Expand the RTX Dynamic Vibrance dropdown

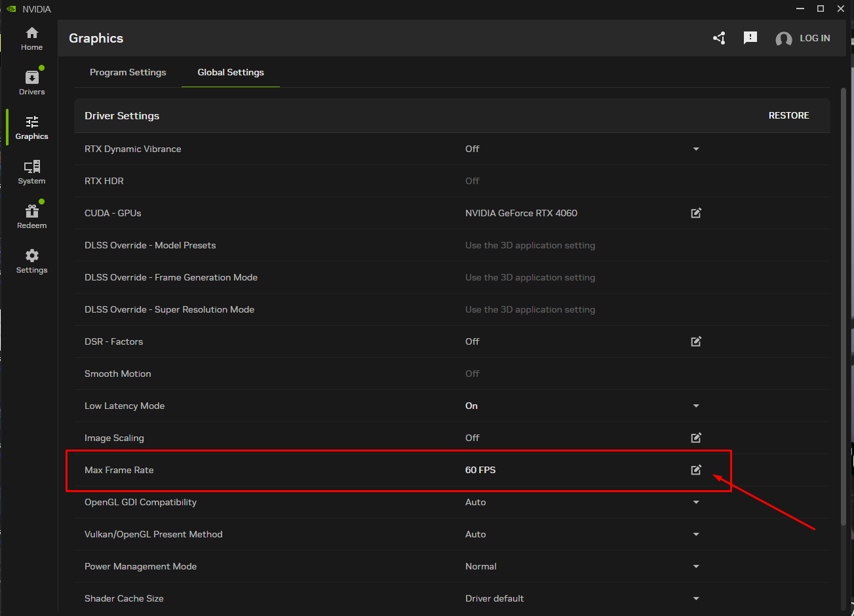coord(696,149)
